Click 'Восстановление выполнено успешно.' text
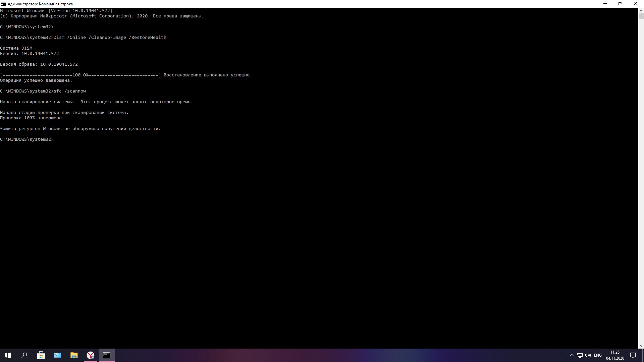644x362 pixels. click(x=208, y=75)
